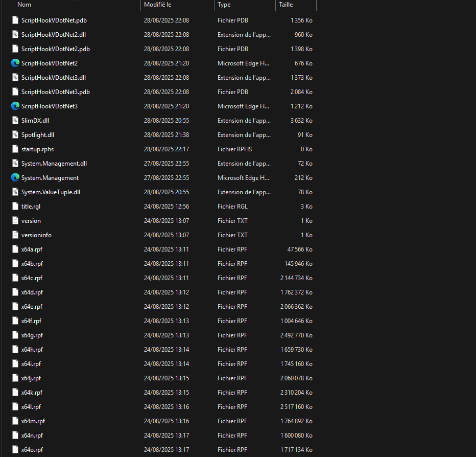Select the versioninfo file name
This screenshot has height=457, width=476.
pos(36,235)
